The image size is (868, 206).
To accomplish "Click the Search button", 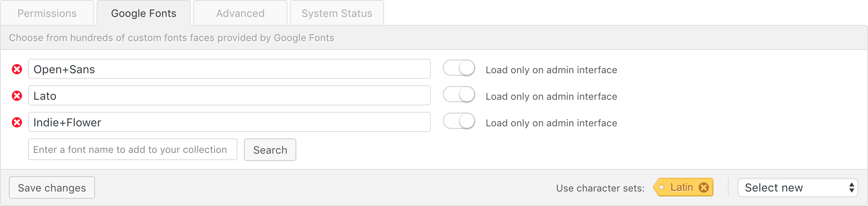I will (x=270, y=150).
